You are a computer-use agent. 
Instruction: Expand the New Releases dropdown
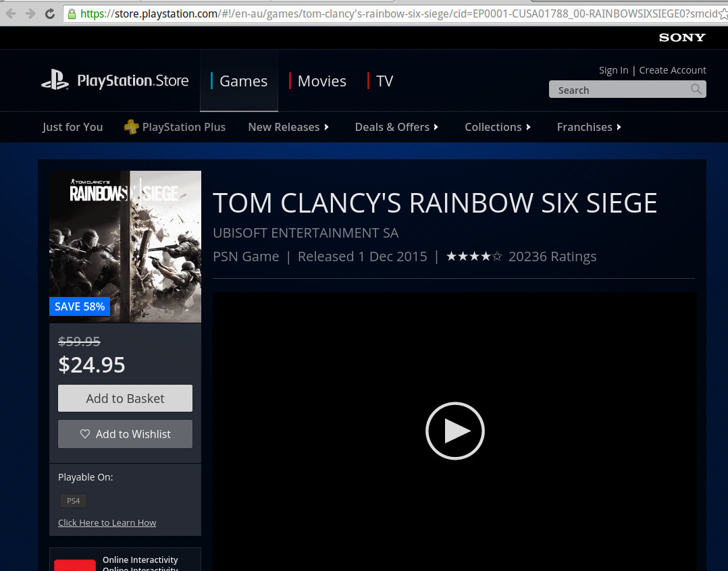tap(289, 127)
